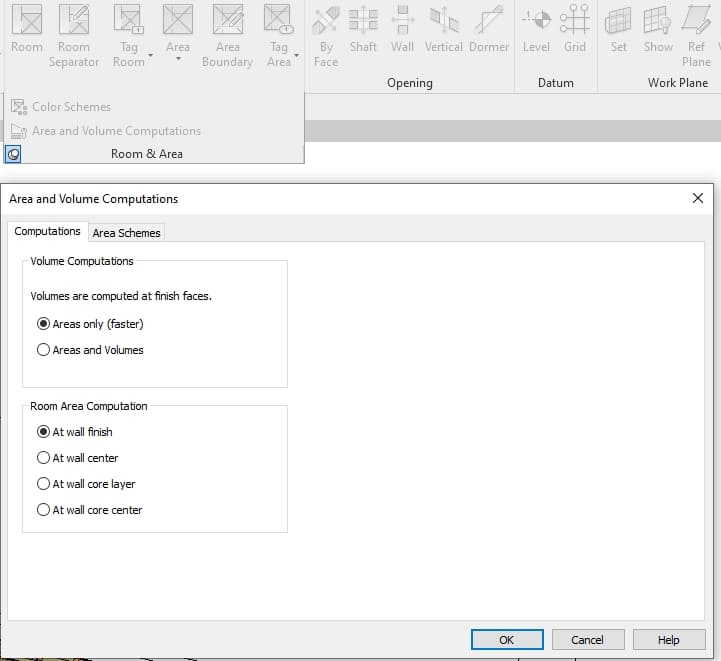Place a Level datum

[x=536, y=28]
